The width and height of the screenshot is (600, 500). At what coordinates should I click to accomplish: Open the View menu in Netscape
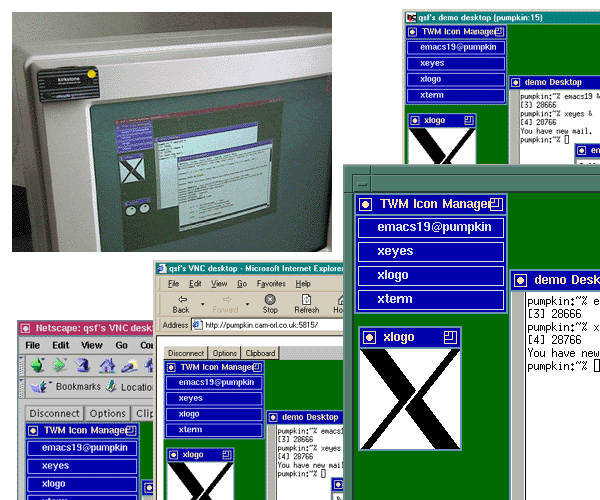92,345
